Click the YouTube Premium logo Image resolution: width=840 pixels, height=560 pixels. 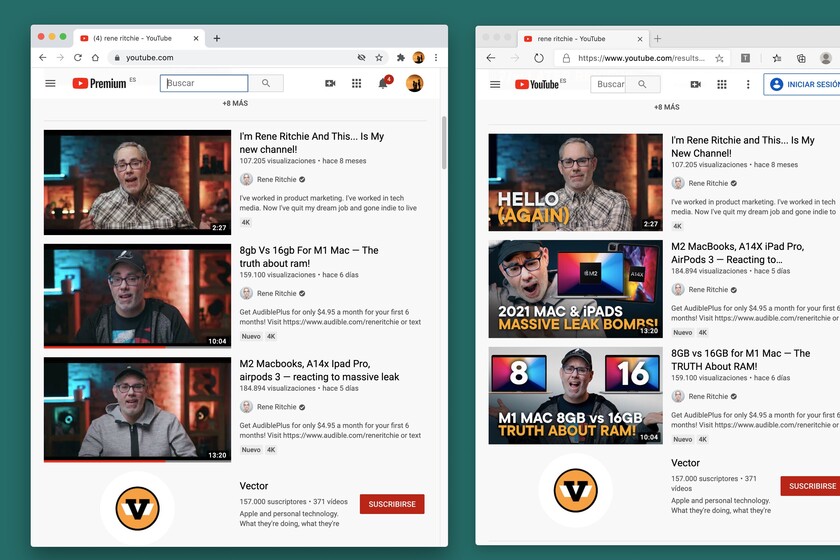[x=100, y=83]
